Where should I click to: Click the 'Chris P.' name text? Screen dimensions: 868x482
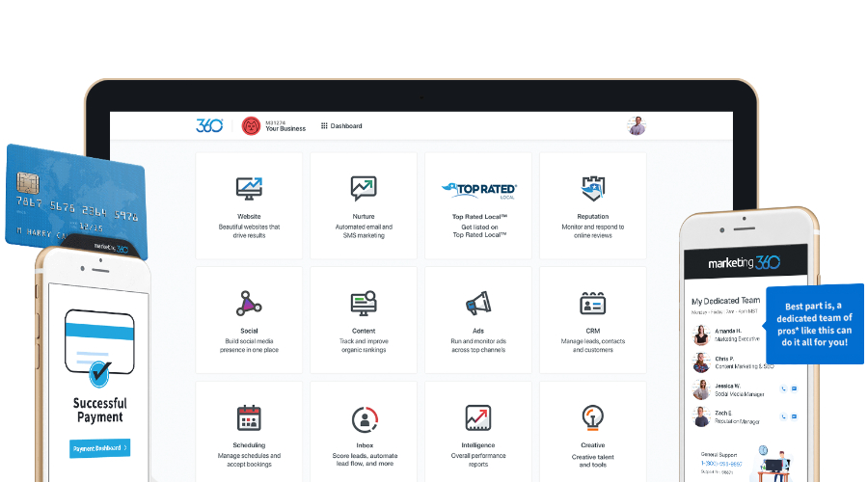[x=724, y=359]
